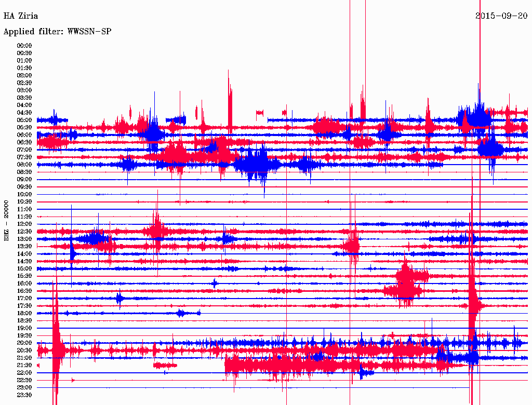This screenshot has height=405, width=532.
Task: Click the 21:30 time label
Action: (x=24, y=366)
